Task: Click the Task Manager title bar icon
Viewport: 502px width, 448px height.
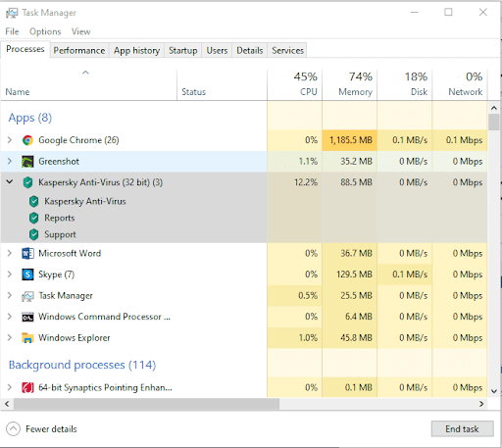Action: coord(12,13)
